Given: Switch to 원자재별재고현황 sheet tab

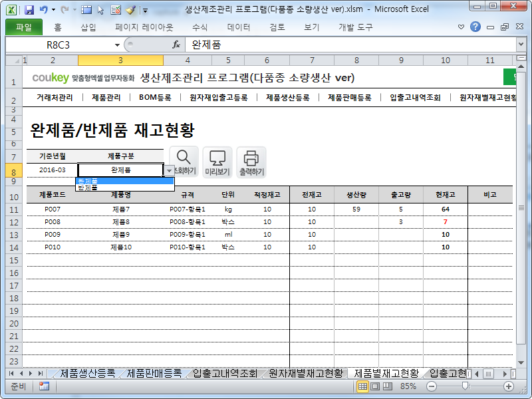Looking at the screenshot, I should [306, 374].
